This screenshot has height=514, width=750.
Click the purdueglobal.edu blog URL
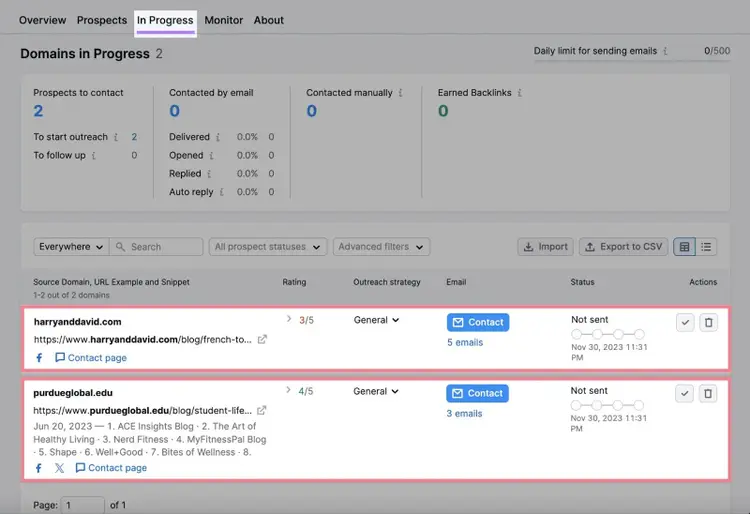[143, 411]
